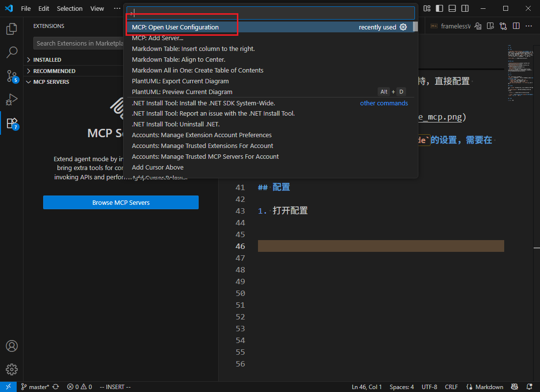Click the command palette list scrollbar

point(415,27)
